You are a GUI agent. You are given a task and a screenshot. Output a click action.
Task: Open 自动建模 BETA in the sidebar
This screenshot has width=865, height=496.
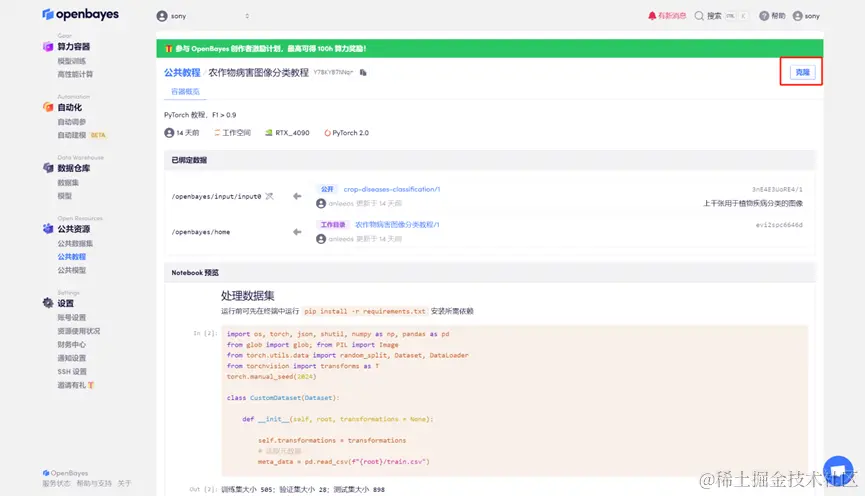[82, 135]
